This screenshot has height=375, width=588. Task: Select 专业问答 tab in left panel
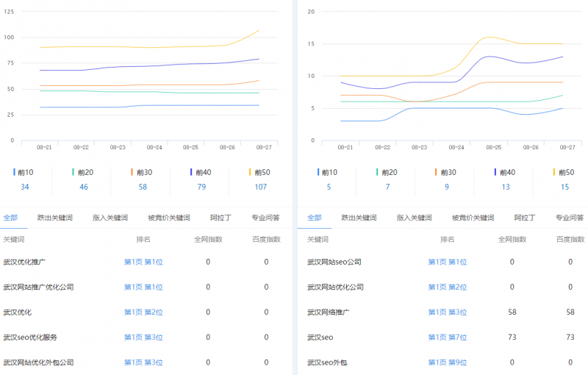265,218
